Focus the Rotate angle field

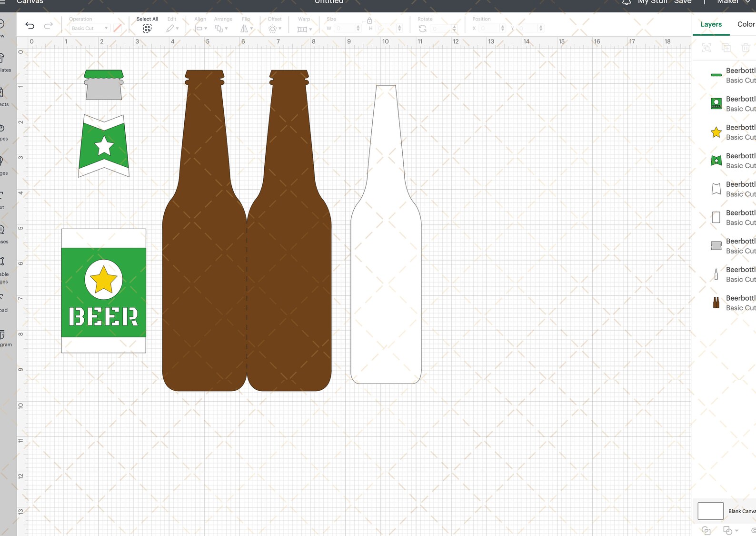coord(444,29)
